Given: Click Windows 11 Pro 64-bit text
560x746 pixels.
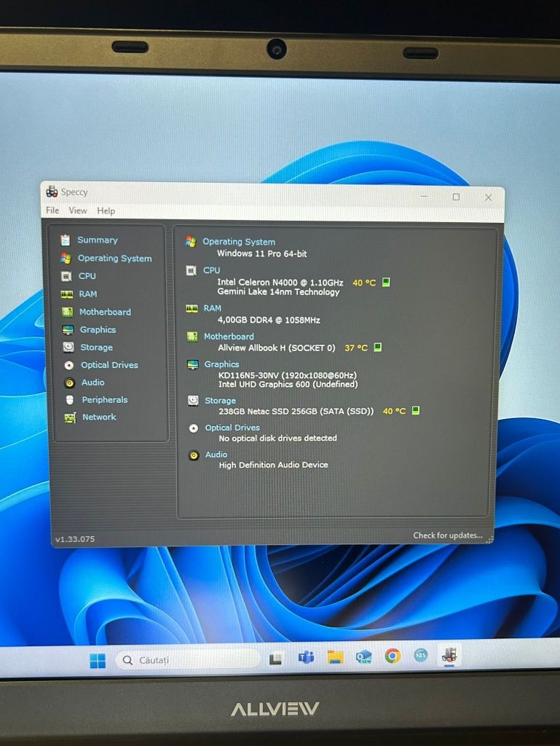Looking at the screenshot, I should pos(262,254).
